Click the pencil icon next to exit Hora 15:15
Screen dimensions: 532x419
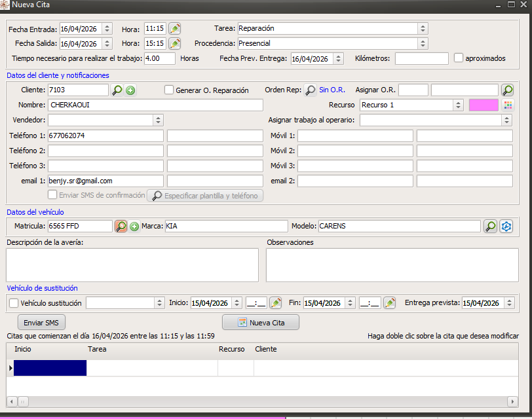(175, 43)
